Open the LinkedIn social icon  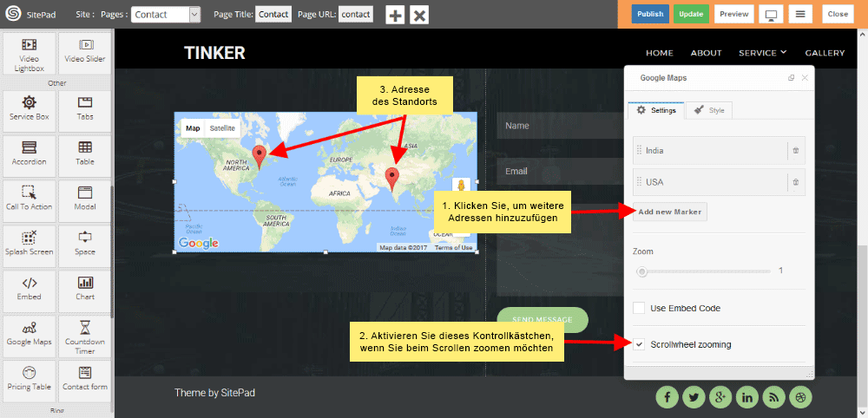tap(747, 396)
